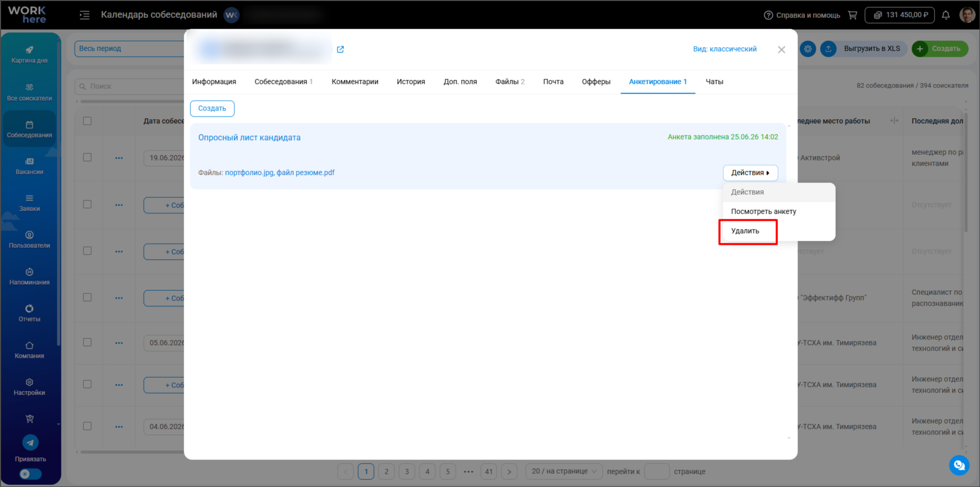Switch to the Файлы tab
Screen dimensions: 980x487
pos(509,82)
